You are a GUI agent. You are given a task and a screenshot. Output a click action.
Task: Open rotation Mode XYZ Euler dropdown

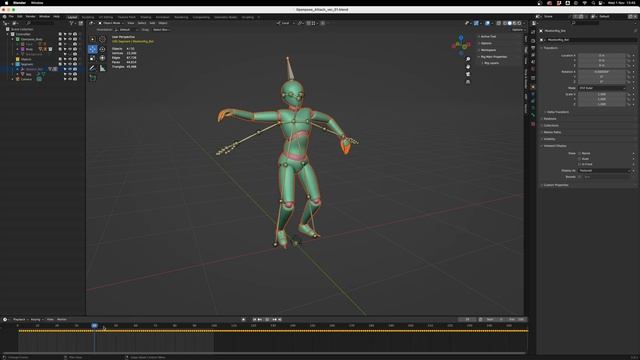coord(602,88)
